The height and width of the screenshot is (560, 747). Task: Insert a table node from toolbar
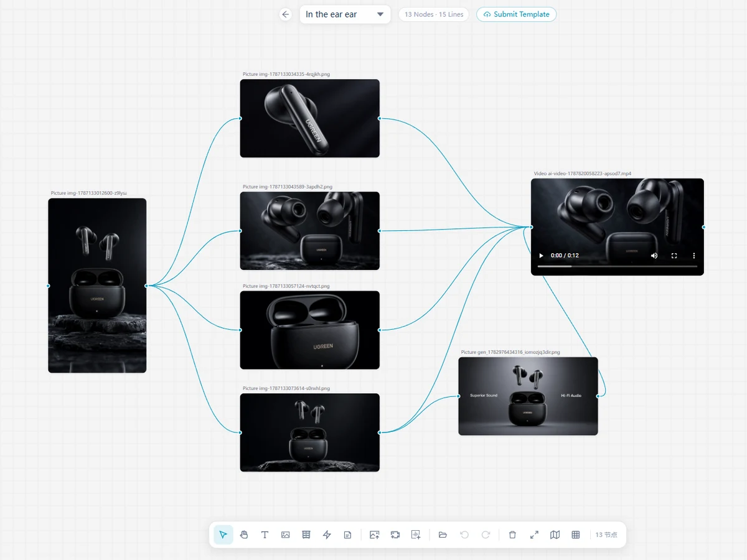(x=306, y=534)
